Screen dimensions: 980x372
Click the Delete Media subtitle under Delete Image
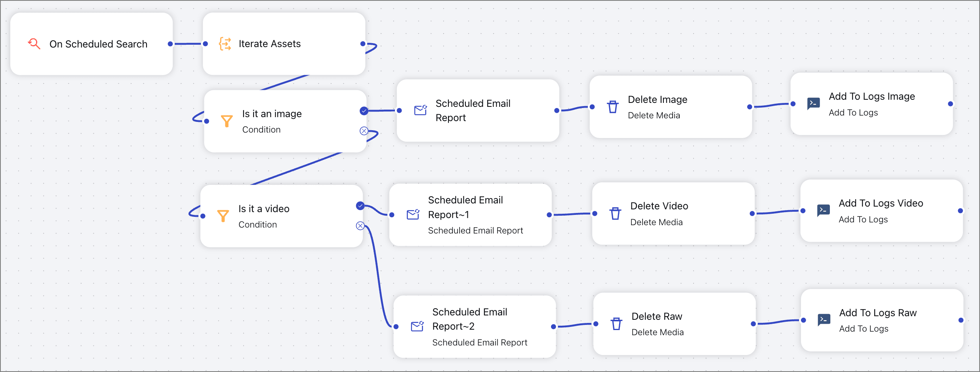(654, 116)
